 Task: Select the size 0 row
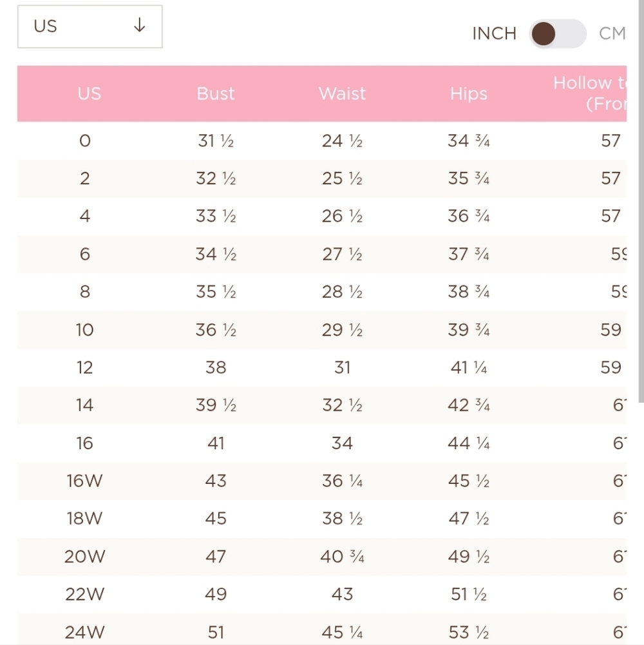pyautogui.click(x=322, y=140)
